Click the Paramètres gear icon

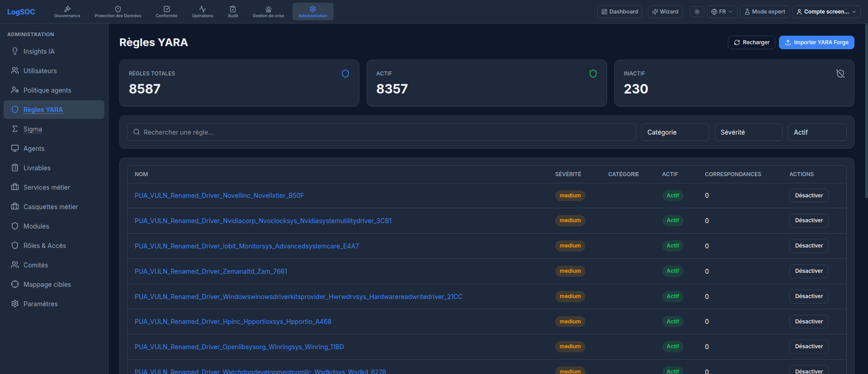pos(15,304)
